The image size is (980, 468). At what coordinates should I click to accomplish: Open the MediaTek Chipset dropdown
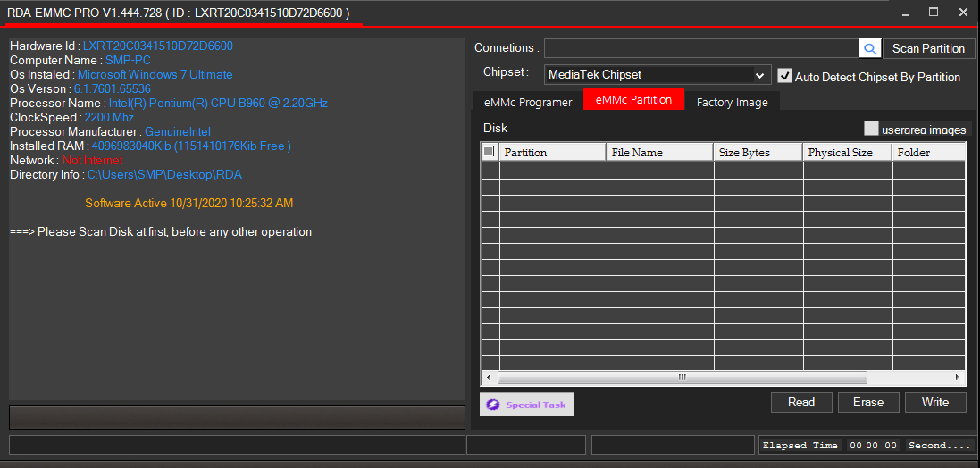pos(658,75)
